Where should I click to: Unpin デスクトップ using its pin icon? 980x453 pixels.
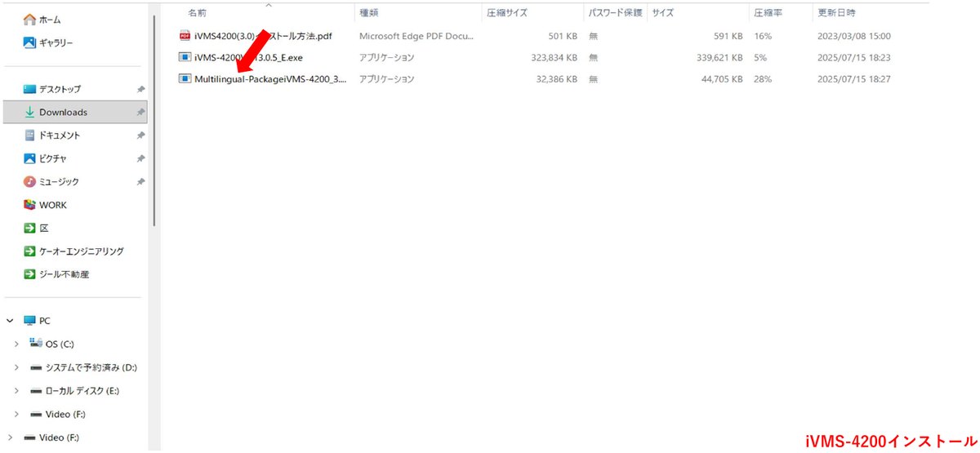(x=140, y=89)
